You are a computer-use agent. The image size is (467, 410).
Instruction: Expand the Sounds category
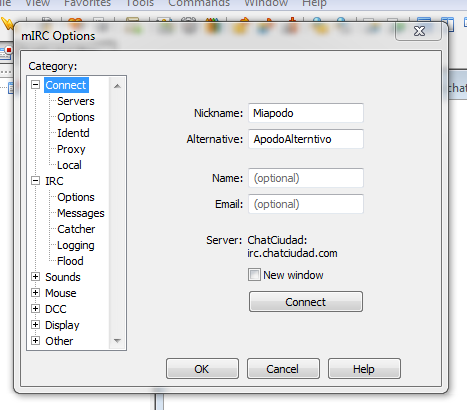pos(36,277)
